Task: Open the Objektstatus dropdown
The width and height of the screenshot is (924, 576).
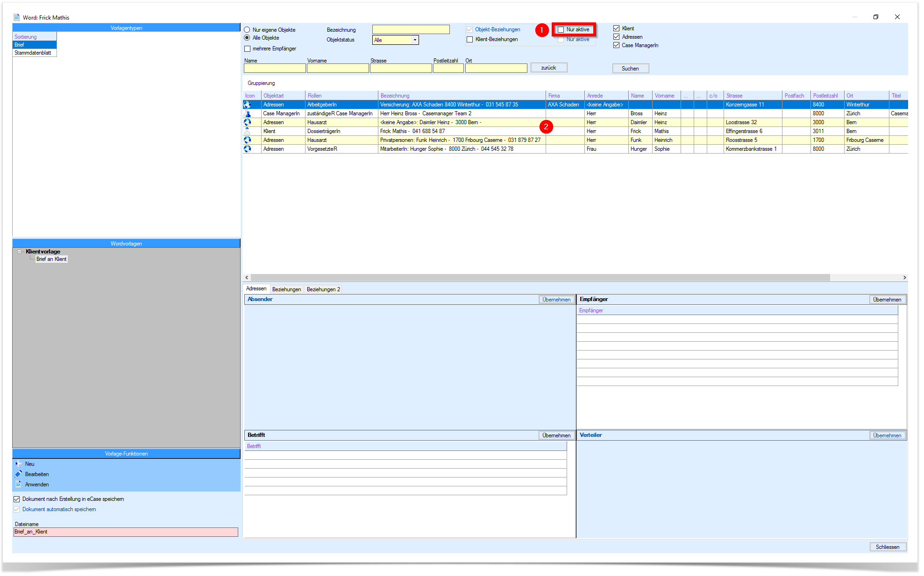Action: (414, 40)
